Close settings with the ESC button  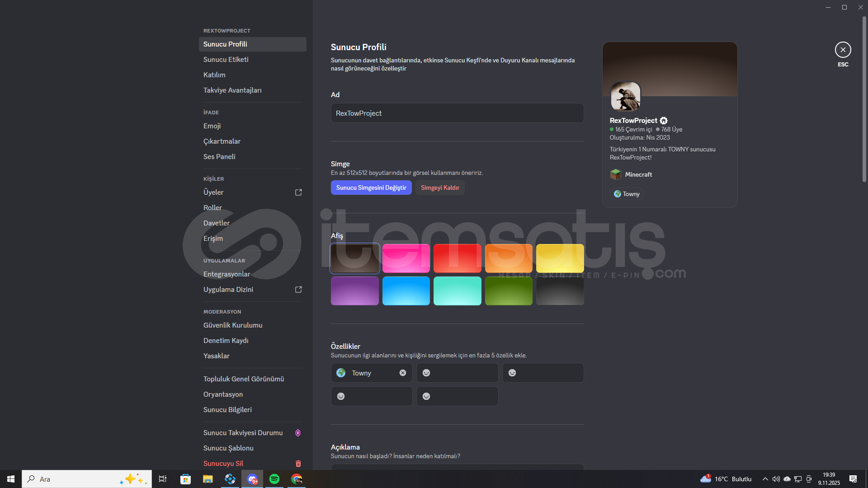click(x=843, y=50)
